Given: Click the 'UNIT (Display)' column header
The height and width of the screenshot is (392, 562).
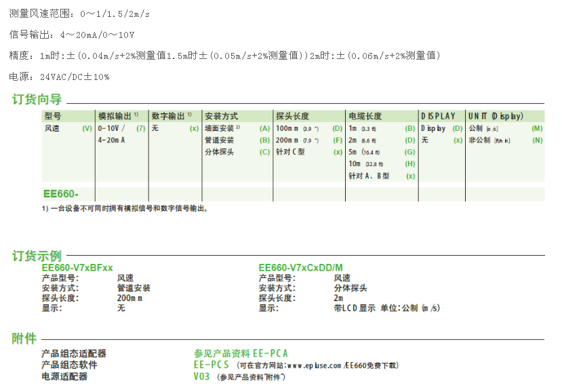Looking at the screenshot, I should [x=496, y=116].
